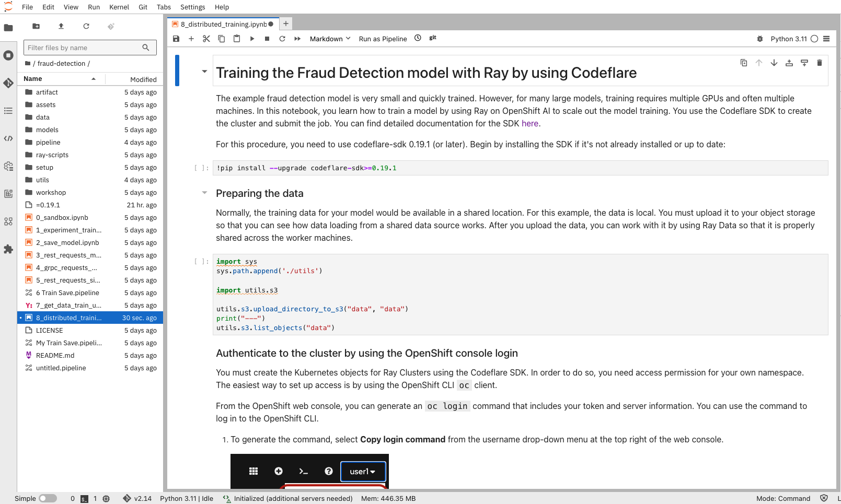Open the Code Snippets sidebar panel
This screenshot has width=841, height=504.
(8, 138)
